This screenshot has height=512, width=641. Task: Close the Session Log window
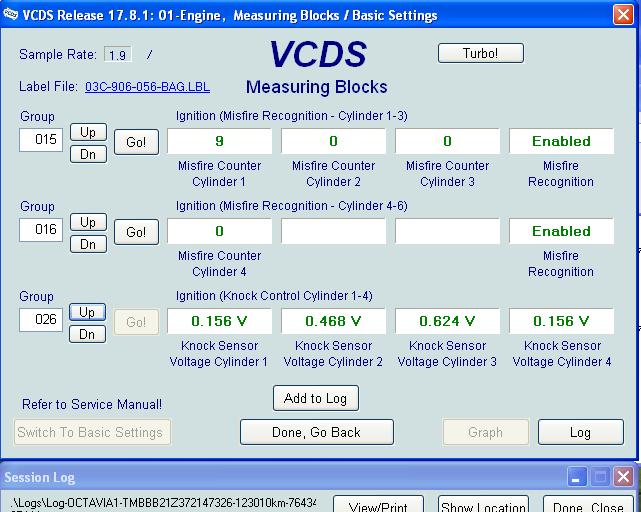coord(623,477)
